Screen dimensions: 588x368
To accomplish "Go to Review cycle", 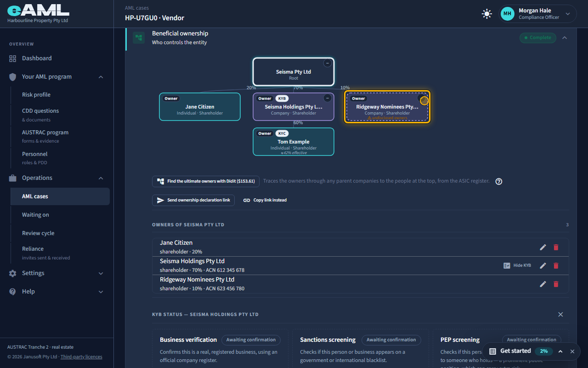I will coord(60,233).
